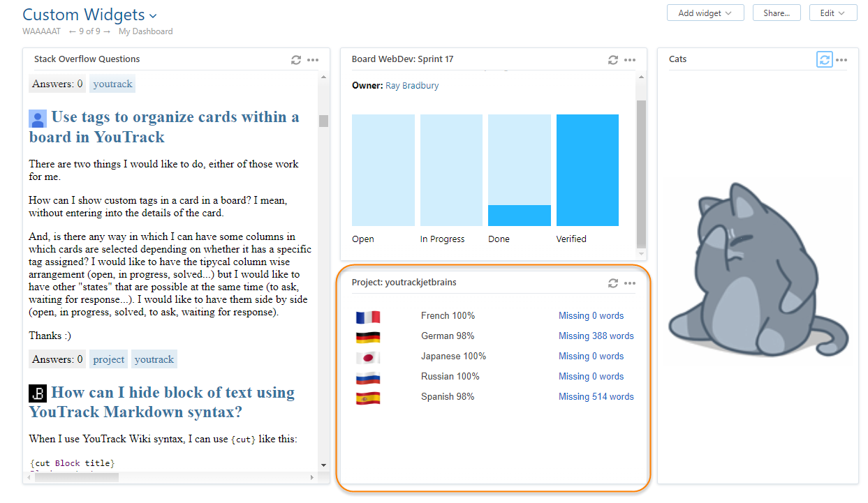Click the Spanish flag icon

point(368,398)
